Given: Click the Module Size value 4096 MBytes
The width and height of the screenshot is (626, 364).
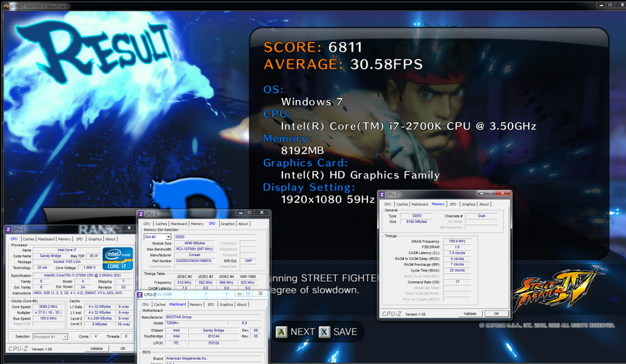Looking at the screenshot, I should [195, 243].
